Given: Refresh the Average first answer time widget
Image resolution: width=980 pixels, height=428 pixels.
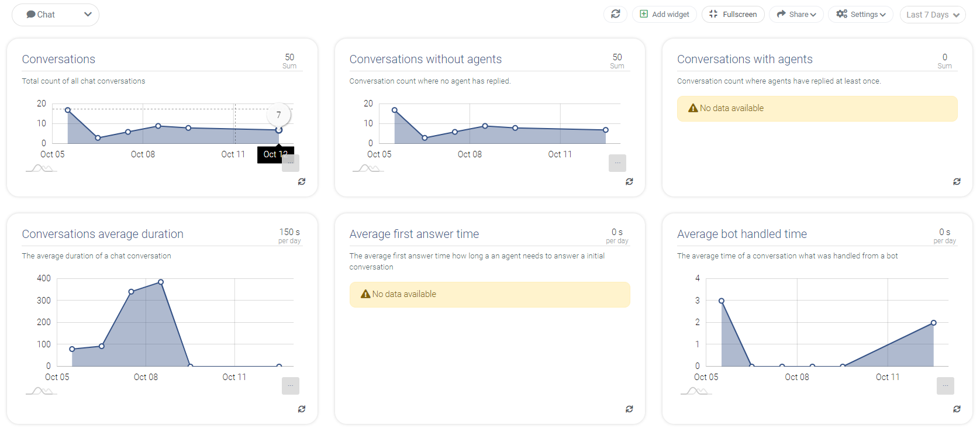Looking at the screenshot, I should [x=629, y=409].
